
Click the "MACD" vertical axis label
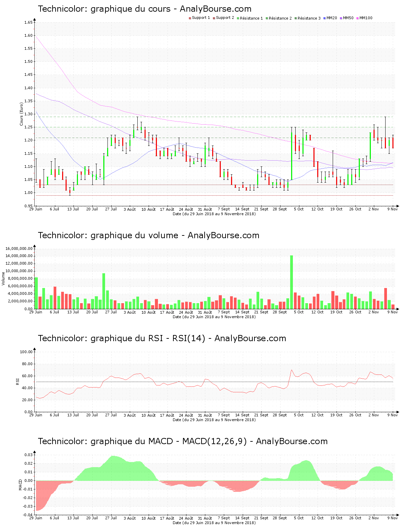tap(20, 485)
